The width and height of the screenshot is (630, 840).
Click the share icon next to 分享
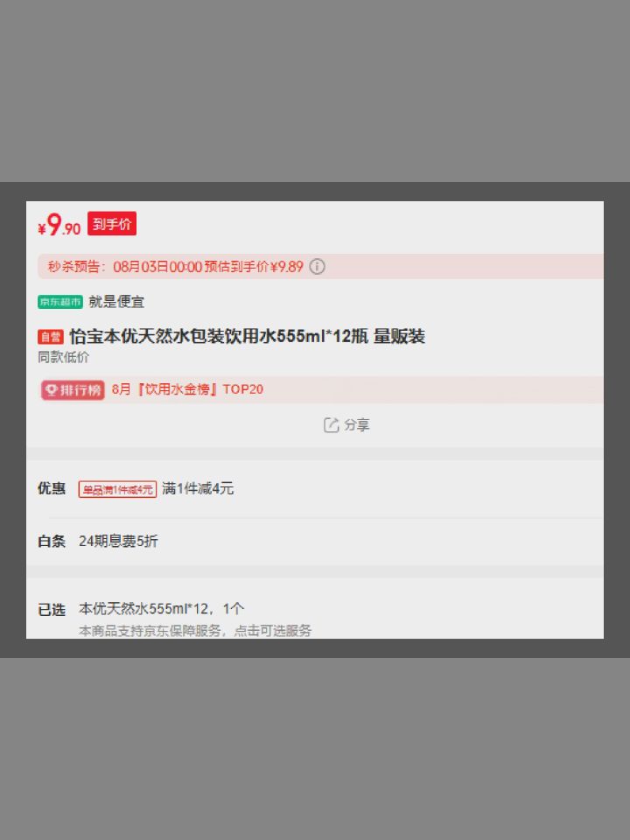point(331,425)
